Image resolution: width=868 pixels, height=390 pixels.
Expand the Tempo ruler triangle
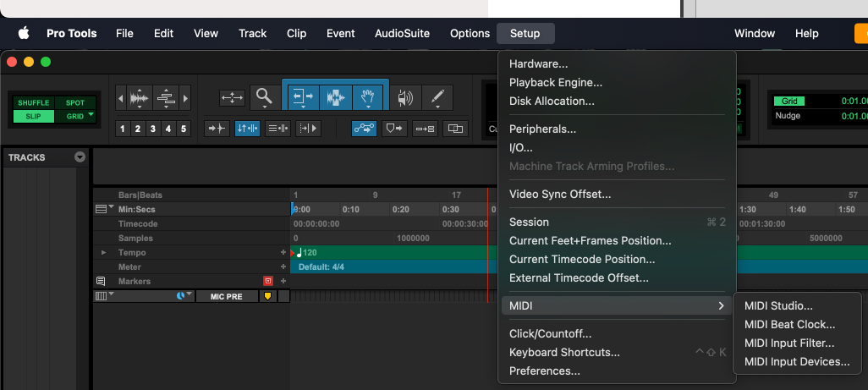point(103,252)
